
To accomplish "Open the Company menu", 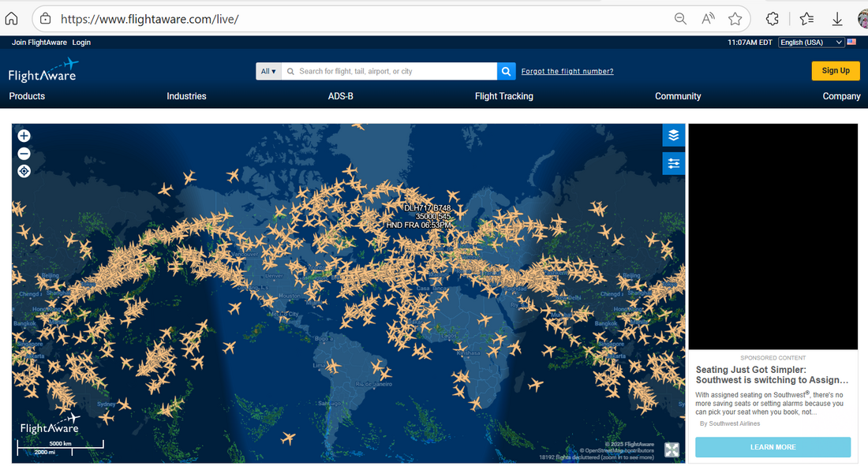I will click(841, 95).
